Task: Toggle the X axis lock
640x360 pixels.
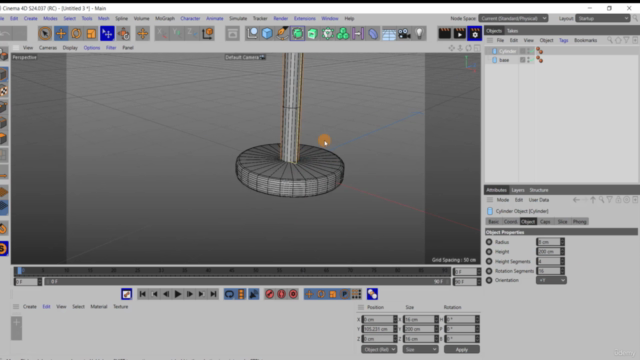Action: [162, 33]
